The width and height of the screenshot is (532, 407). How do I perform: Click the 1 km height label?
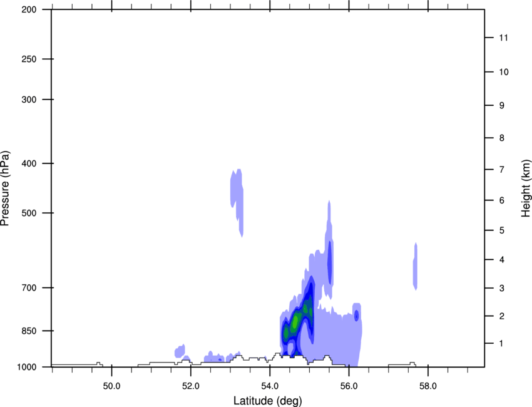click(502, 344)
